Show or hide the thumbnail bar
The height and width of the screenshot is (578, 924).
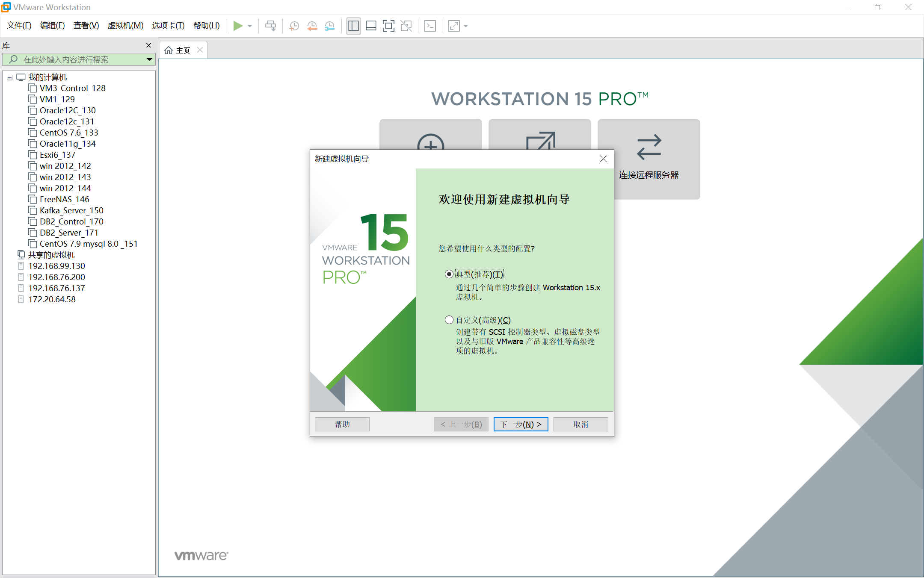(370, 26)
